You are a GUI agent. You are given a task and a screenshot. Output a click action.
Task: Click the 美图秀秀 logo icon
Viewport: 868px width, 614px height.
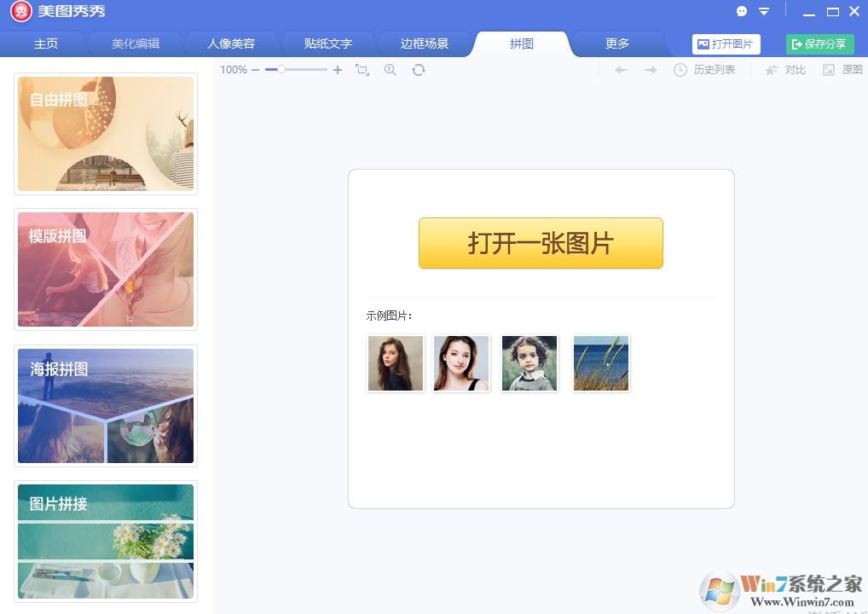coord(21,12)
